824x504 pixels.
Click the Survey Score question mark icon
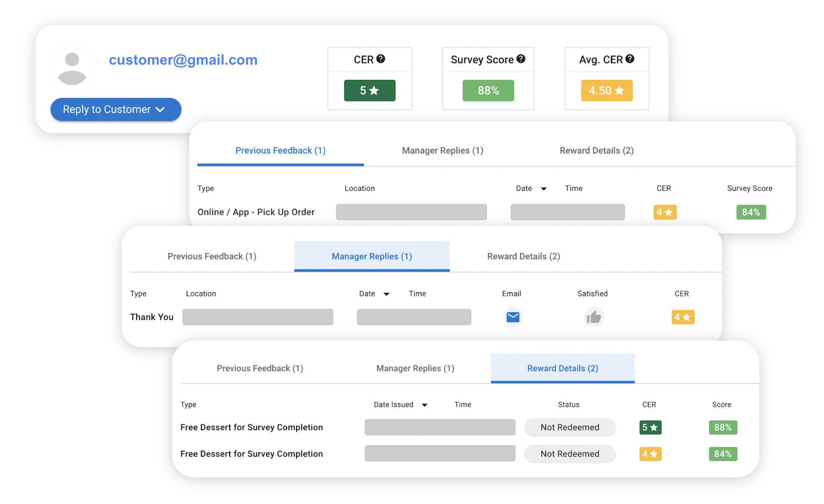[521, 59]
